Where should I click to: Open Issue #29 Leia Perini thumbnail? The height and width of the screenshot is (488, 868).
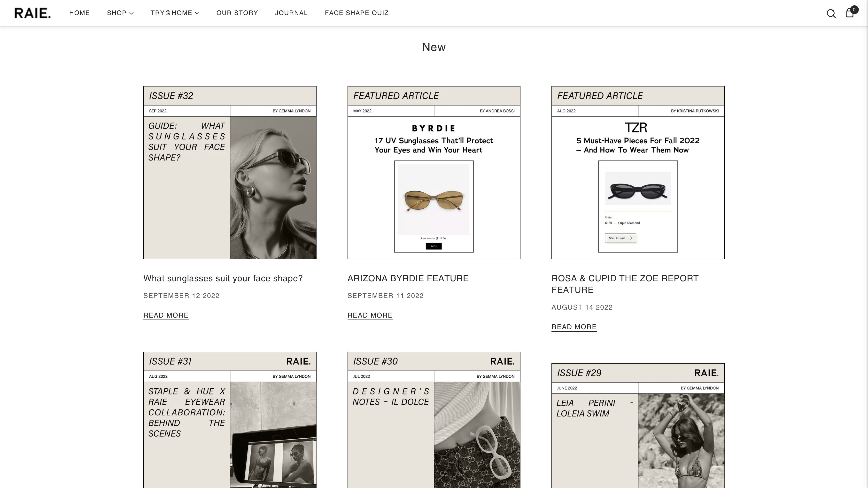(x=638, y=426)
